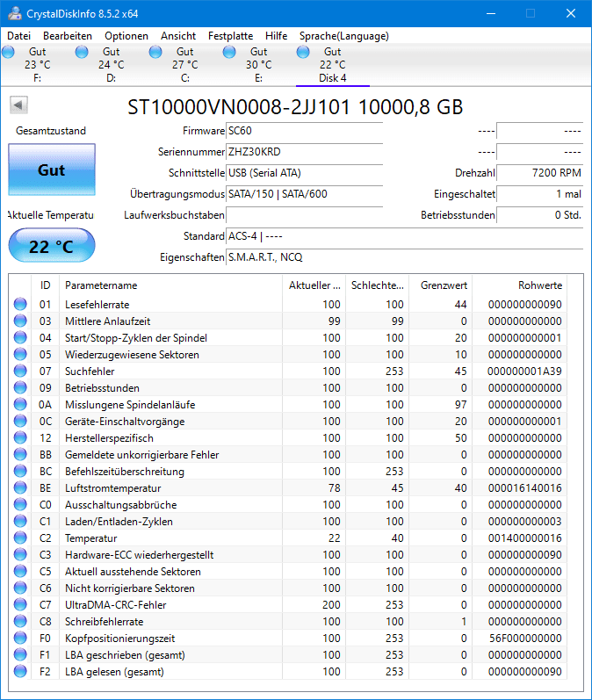The width and height of the screenshot is (592, 700).
Task: Click the Übertragungsmodus field SATA/150 | SATA/600
Action: coord(305,194)
